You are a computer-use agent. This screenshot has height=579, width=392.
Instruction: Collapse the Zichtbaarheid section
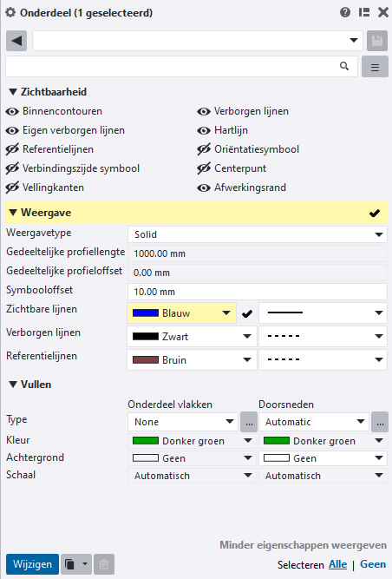point(13,92)
